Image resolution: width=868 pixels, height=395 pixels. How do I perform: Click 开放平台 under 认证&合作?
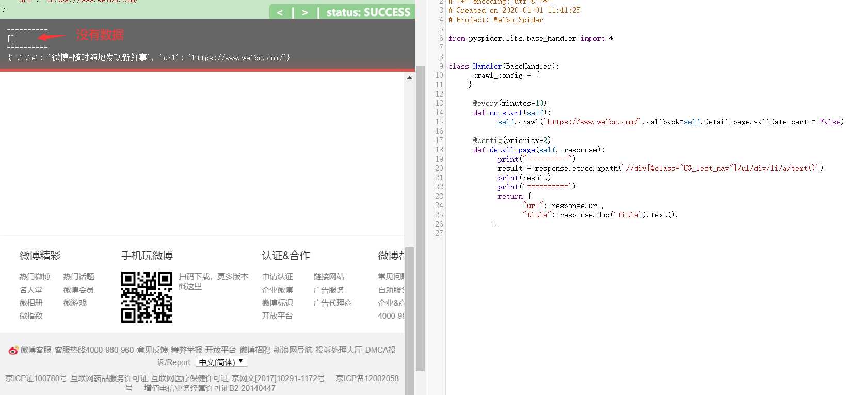click(277, 316)
